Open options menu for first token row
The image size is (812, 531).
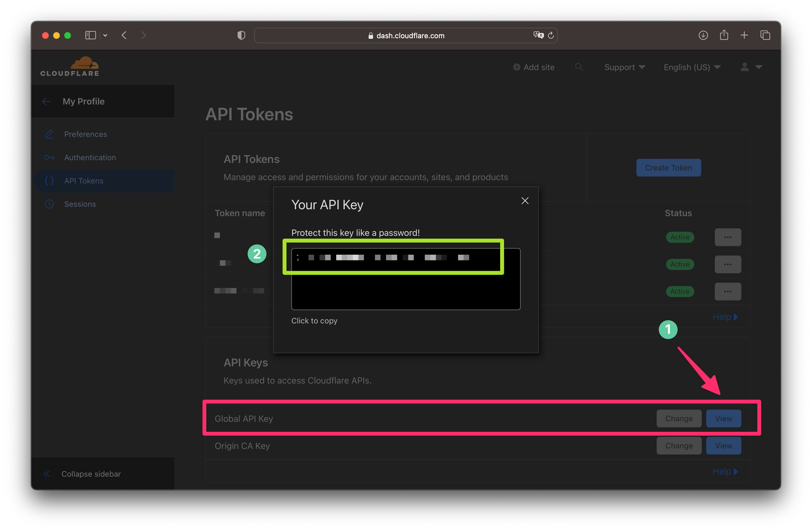pos(728,237)
